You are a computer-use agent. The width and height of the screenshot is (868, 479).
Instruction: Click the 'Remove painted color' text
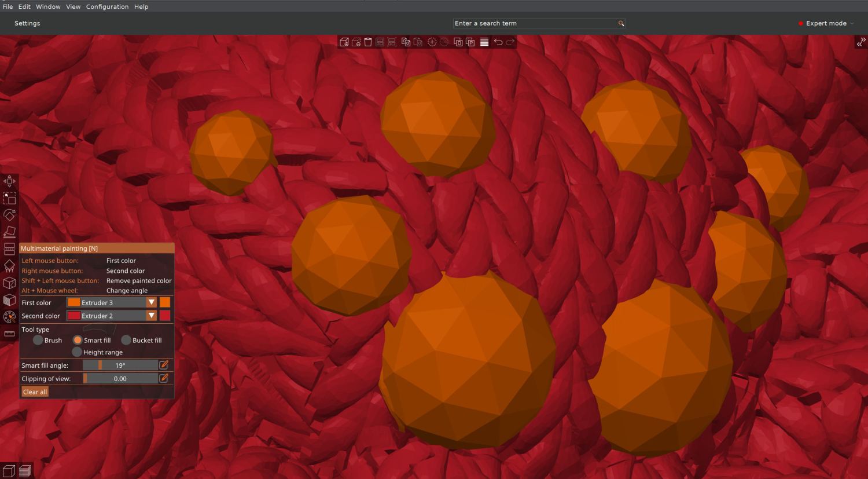(139, 281)
